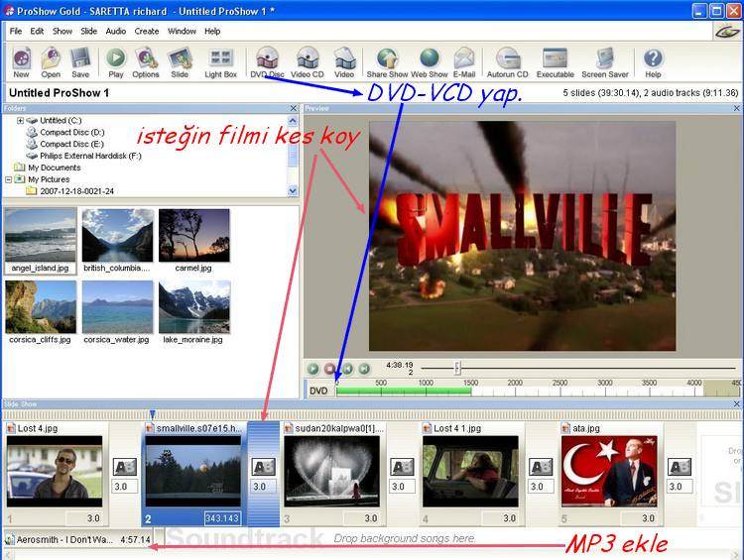Create a DVD Disc output
744x560 pixels.
[x=267, y=62]
